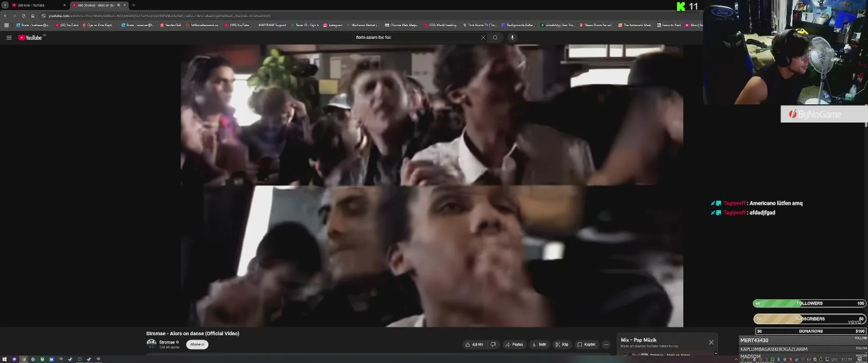Open the '(65) YouTube' bookmark
Screen dimensions: 868x363
point(67,25)
